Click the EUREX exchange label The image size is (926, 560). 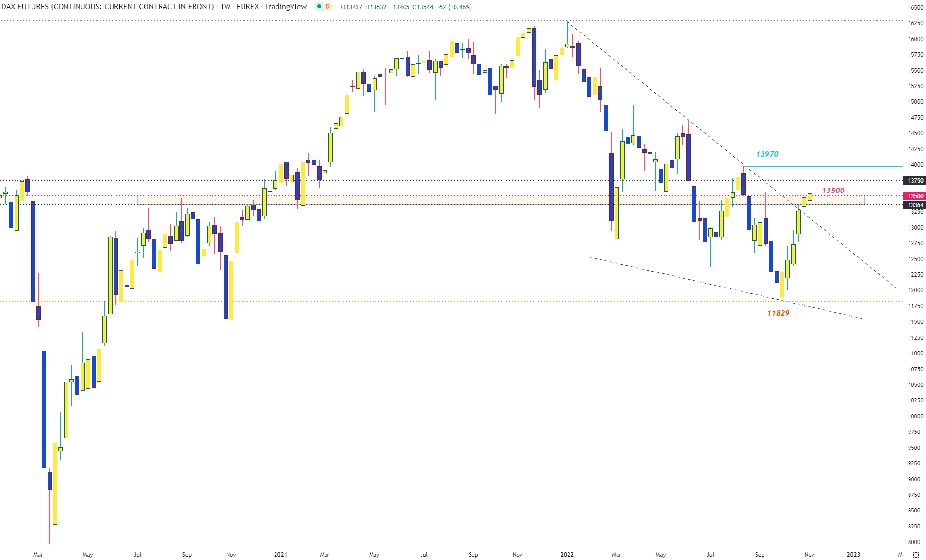247,7
